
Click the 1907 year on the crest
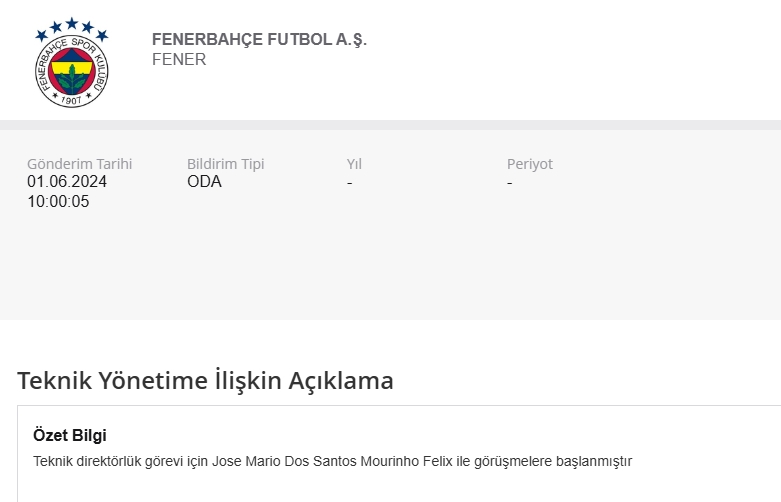point(71,100)
